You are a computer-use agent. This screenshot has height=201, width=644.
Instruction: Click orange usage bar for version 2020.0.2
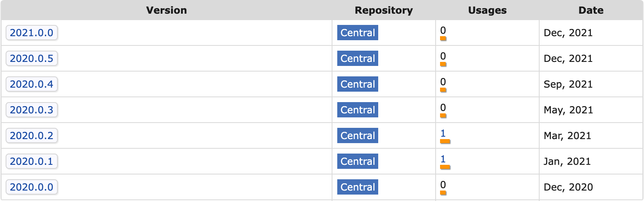[x=445, y=142]
